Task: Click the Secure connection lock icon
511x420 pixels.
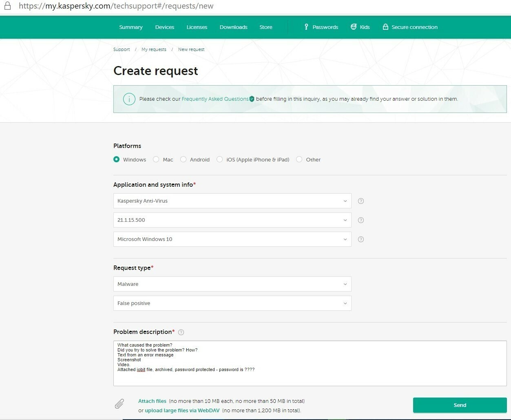Action: (x=385, y=27)
